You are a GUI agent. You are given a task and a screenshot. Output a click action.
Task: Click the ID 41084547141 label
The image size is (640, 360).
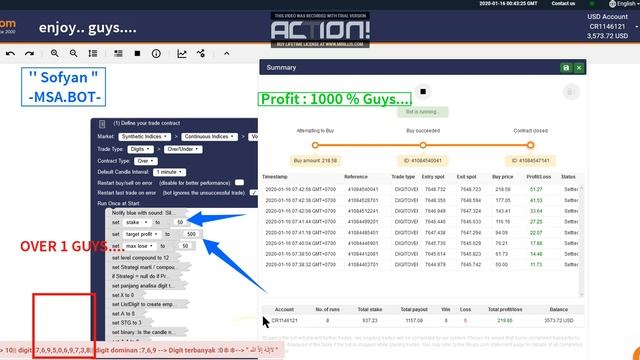pyautogui.click(x=531, y=160)
